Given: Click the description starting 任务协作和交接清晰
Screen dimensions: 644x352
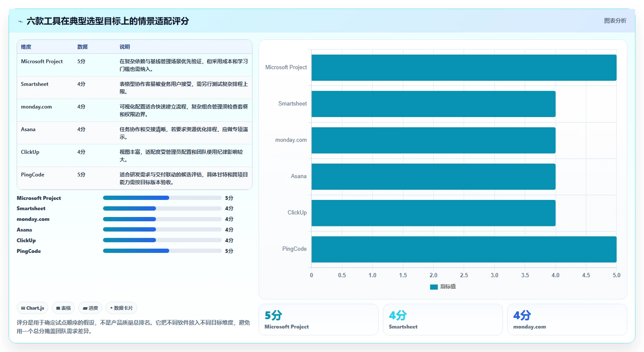Looking at the screenshot, I should (x=184, y=133).
